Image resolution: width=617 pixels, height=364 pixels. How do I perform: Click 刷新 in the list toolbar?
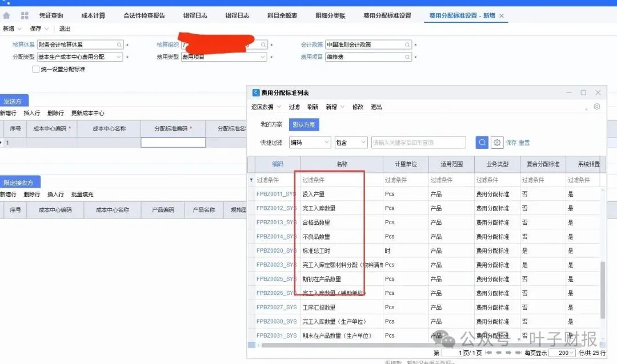pos(312,107)
